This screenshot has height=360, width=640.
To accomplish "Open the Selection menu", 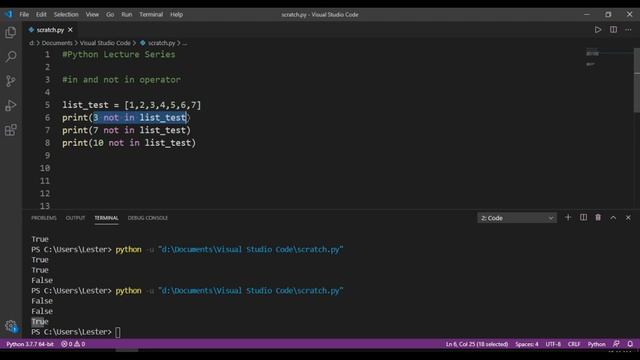I will pyautogui.click(x=66, y=14).
